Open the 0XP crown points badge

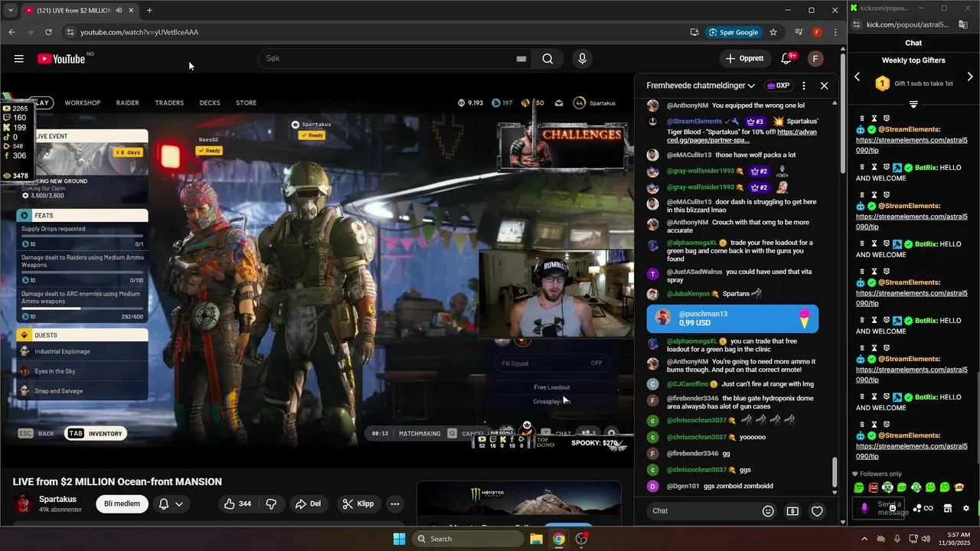pyautogui.click(x=779, y=86)
